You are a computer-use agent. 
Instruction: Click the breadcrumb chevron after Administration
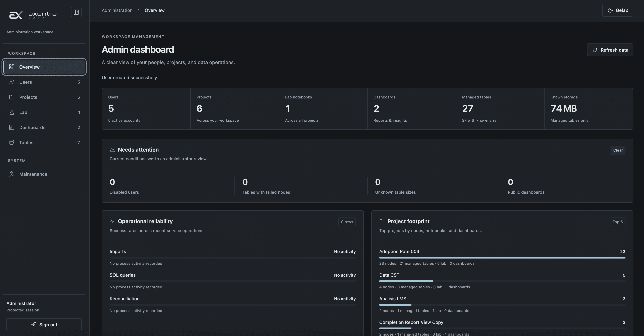[x=139, y=10]
